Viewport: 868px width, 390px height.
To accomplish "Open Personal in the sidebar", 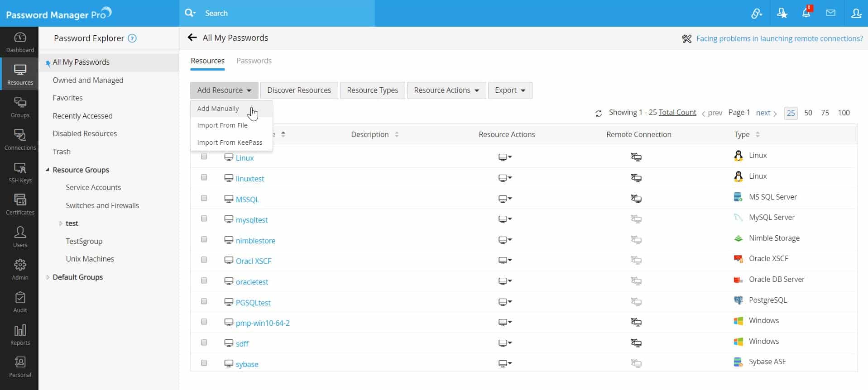I will [x=20, y=367].
